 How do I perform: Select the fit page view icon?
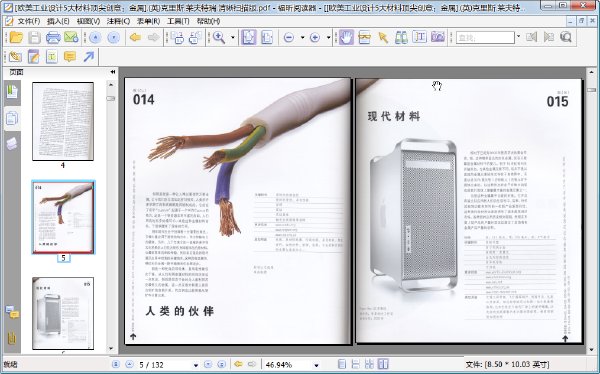coord(248,37)
